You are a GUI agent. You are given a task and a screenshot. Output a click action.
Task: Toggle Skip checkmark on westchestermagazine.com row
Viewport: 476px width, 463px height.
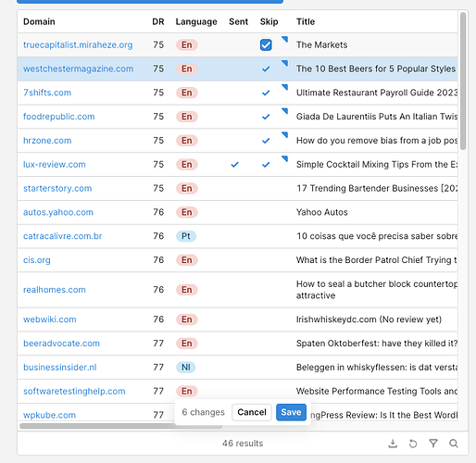point(266,69)
